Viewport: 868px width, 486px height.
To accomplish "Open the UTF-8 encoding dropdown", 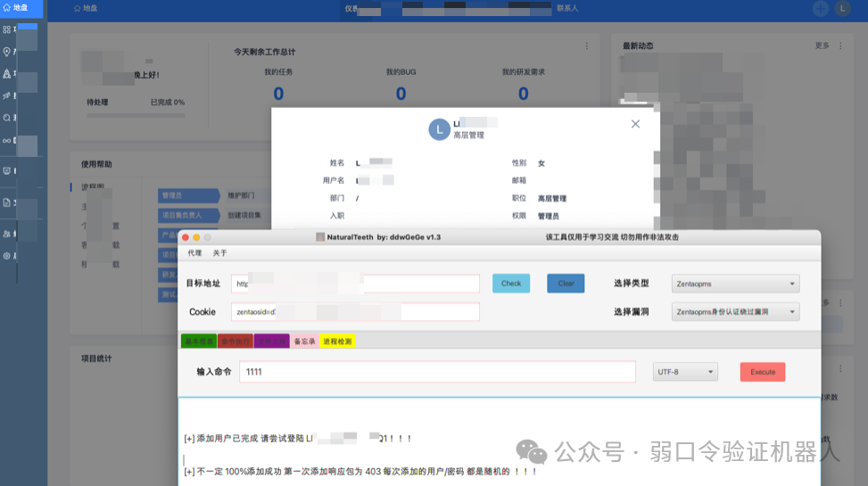I will (685, 372).
